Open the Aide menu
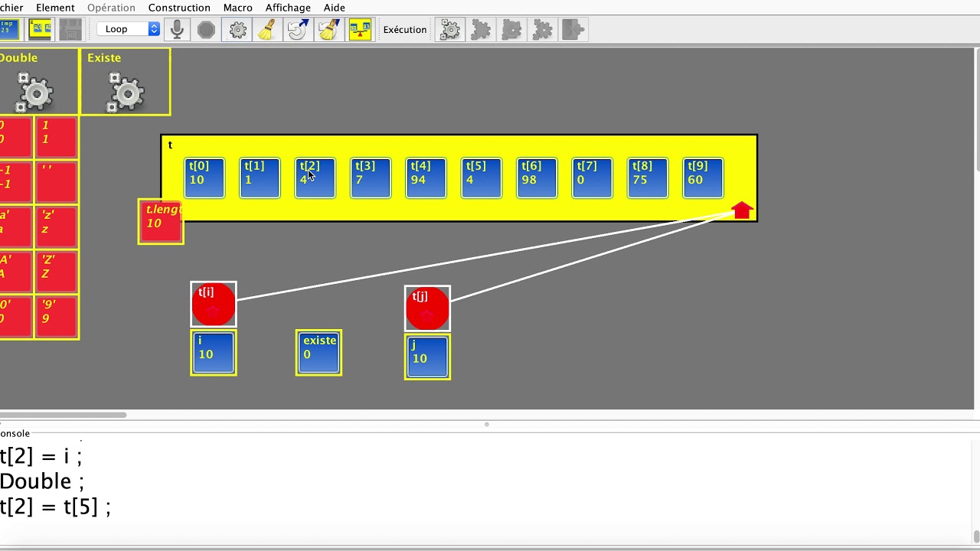The width and height of the screenshot is (980, 551). (335, 8)
